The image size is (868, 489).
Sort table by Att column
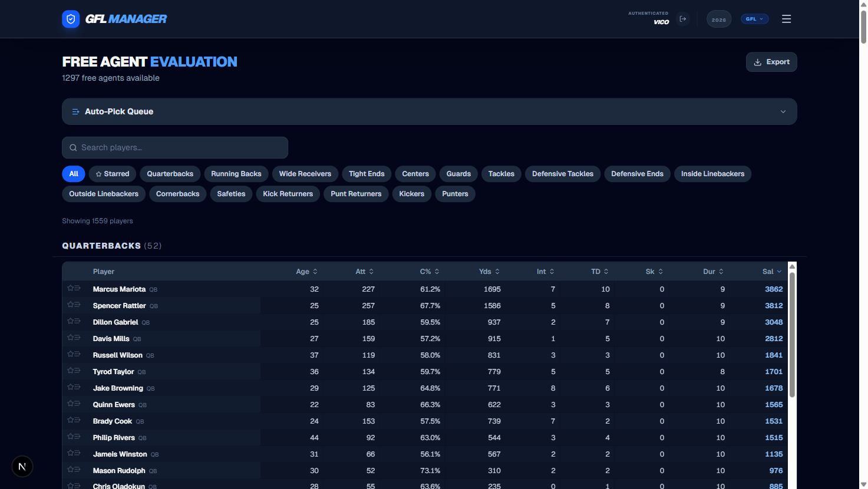click(x=365, y=272)
